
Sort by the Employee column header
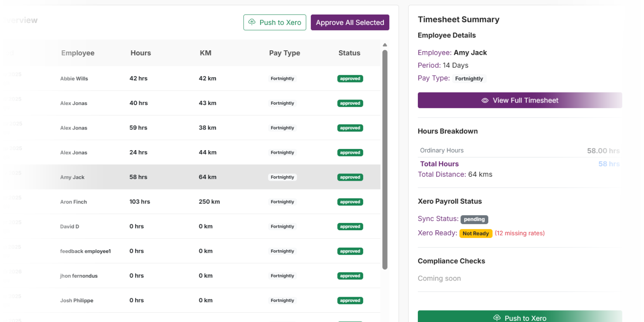[78, 53]
